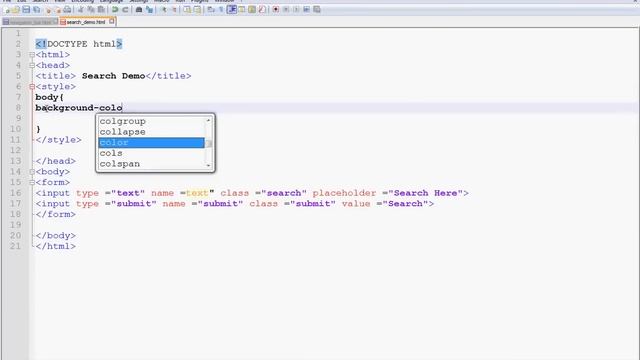Collapse the <form> fold on line 15

point(32,182)
